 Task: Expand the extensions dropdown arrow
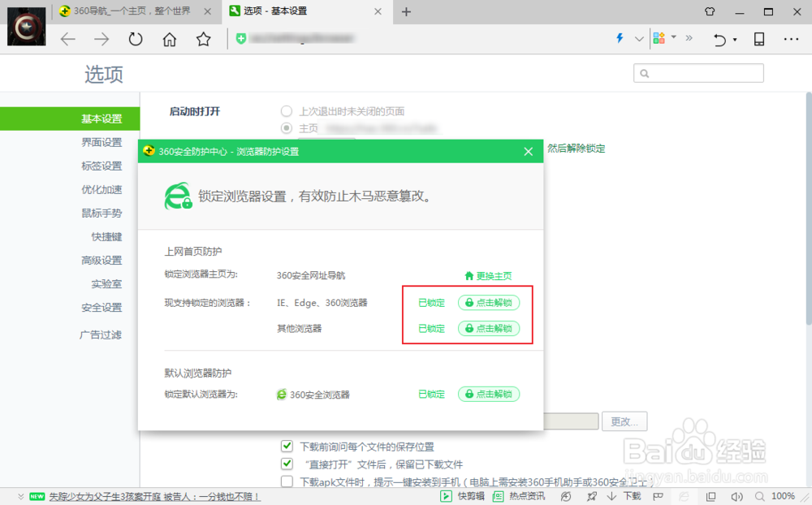coord(674,37)
